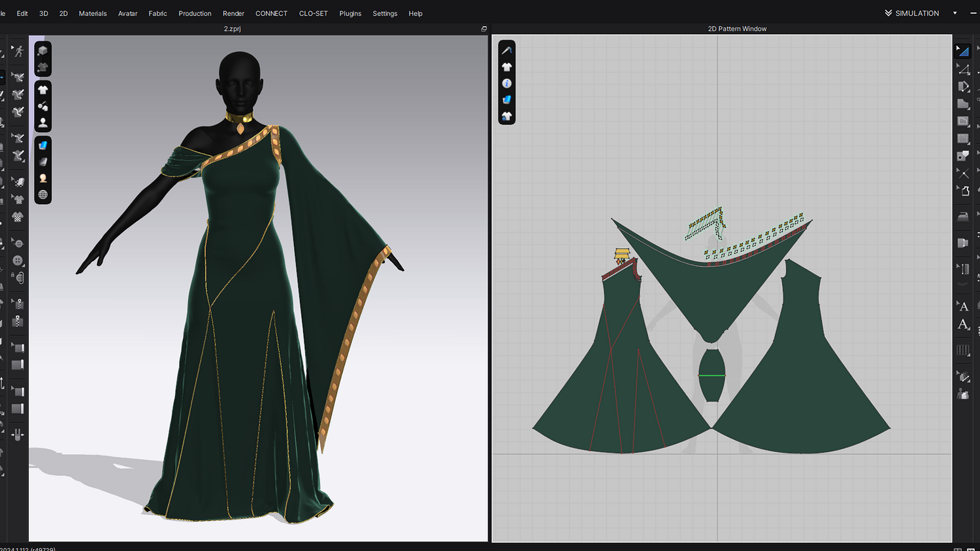Open the Render menu
The image size is (980, 551).
point(233,13)
